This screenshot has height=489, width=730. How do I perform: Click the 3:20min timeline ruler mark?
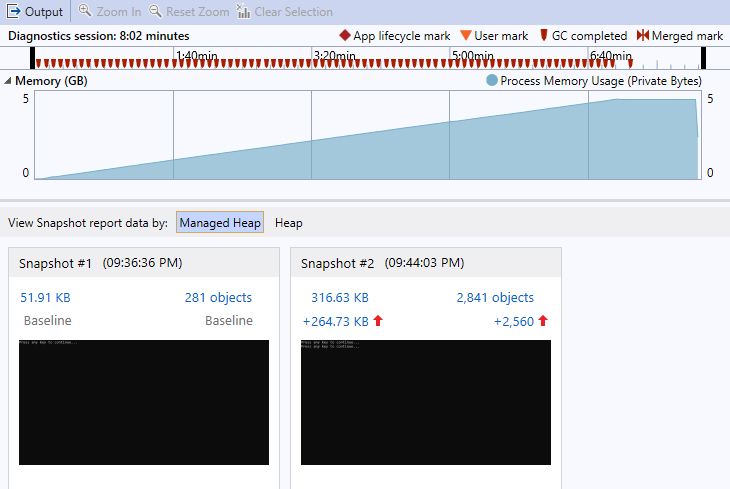[335, 56]
